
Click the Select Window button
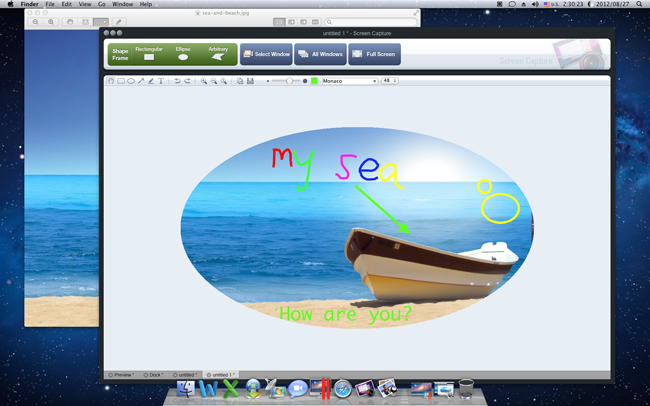(266, 54)
